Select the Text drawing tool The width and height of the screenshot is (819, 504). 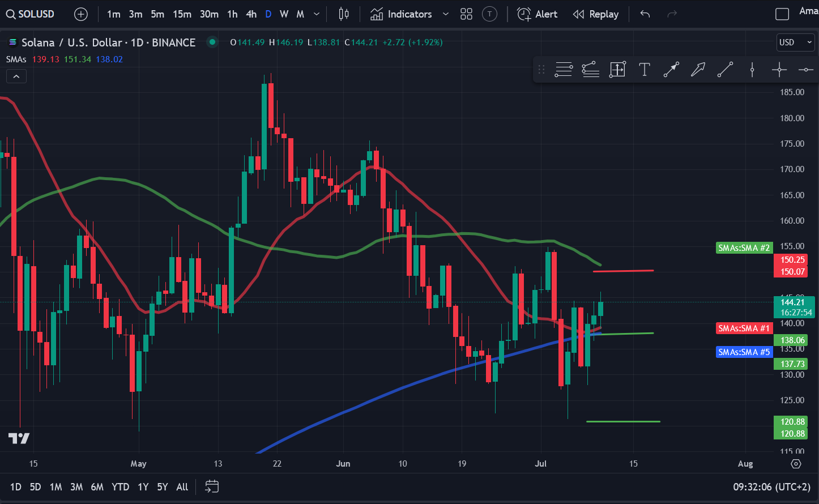[644, 70]
